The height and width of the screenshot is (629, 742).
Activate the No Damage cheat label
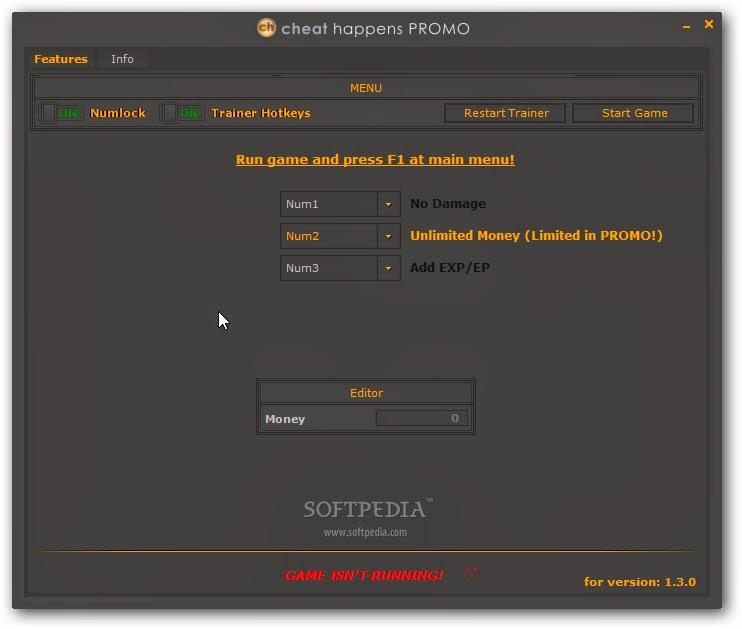448,204
